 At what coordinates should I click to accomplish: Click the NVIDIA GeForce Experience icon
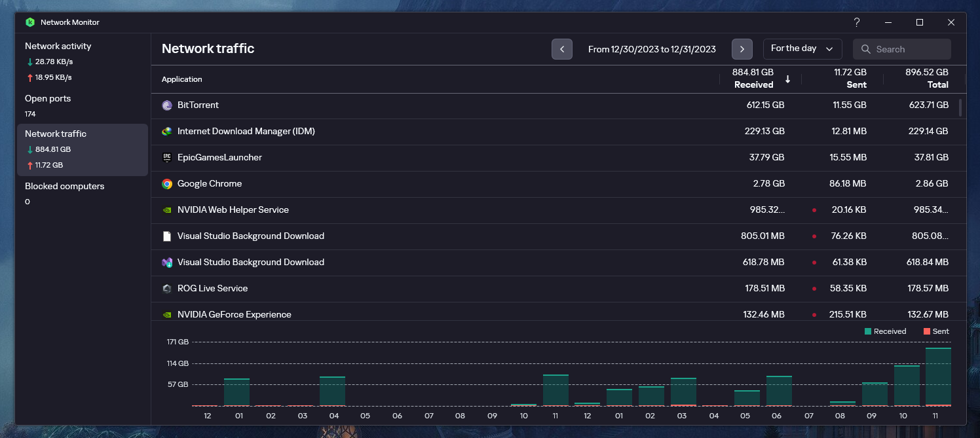[167, 315]
